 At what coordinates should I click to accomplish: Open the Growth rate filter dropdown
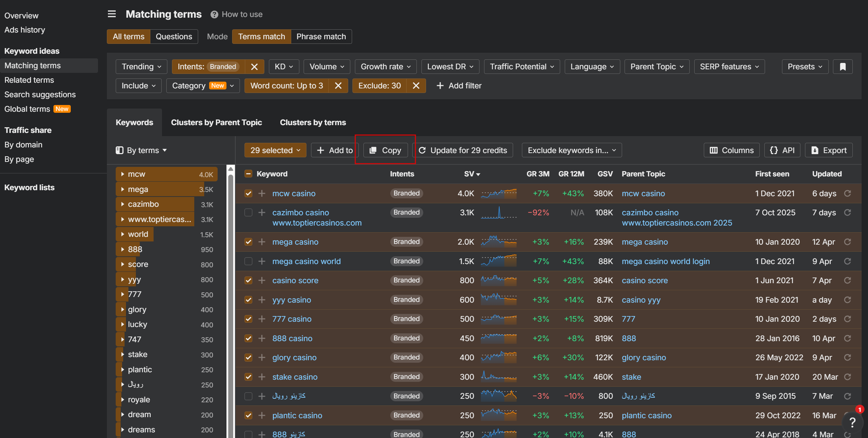(385, 67)
